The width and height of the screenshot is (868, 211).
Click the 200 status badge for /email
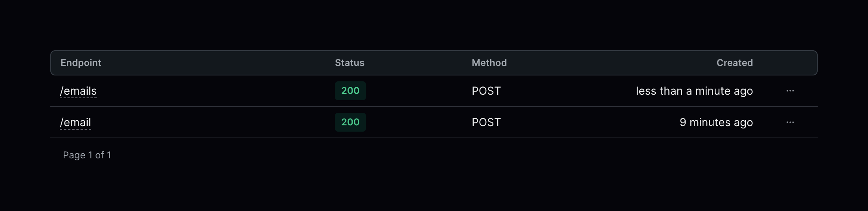[x=350, y=122]
